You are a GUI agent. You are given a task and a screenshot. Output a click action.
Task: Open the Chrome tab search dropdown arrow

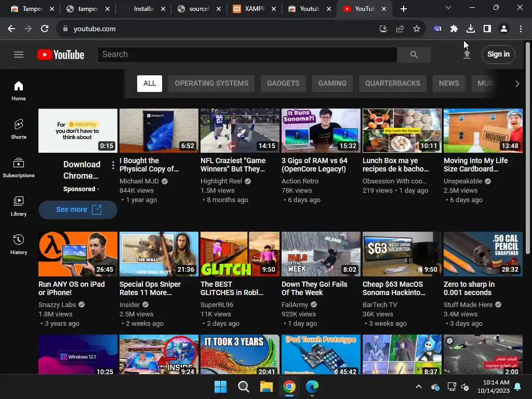(x=448, y=7)
